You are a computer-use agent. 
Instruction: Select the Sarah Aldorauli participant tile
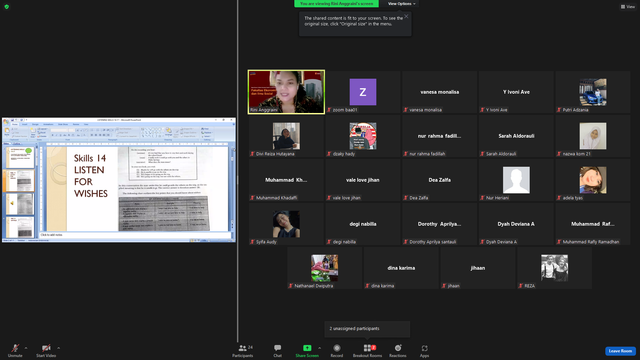[516, 136]
